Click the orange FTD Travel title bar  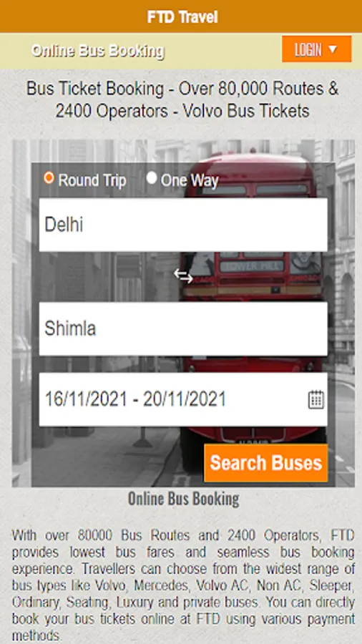181,16
